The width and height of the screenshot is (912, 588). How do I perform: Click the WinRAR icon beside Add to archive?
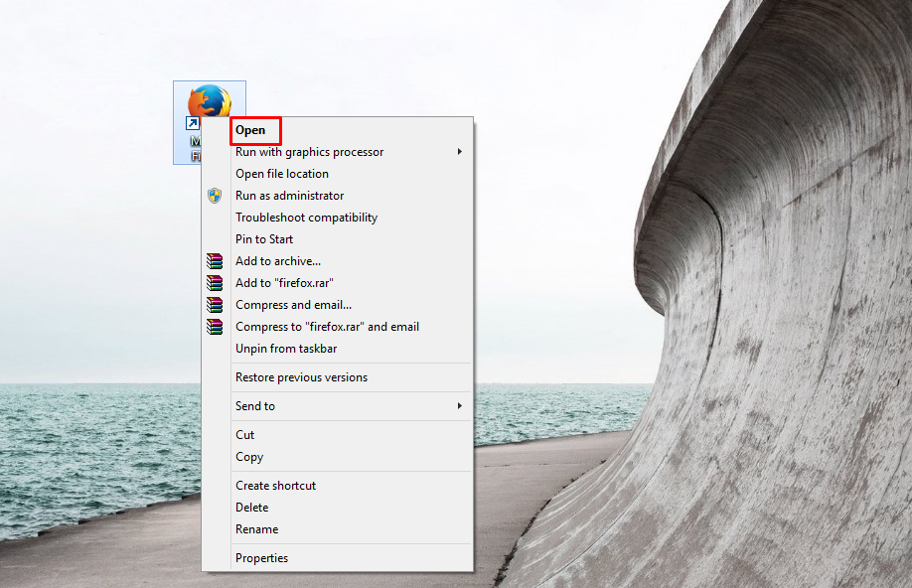(x=215, y=261)
